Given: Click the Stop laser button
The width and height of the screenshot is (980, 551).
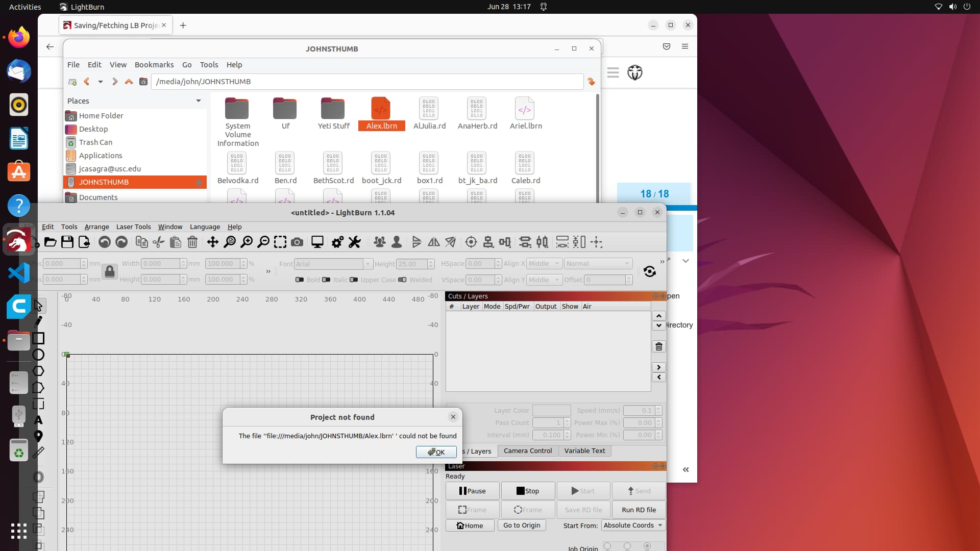Looking at the screenshot, I should coord(528,491).
